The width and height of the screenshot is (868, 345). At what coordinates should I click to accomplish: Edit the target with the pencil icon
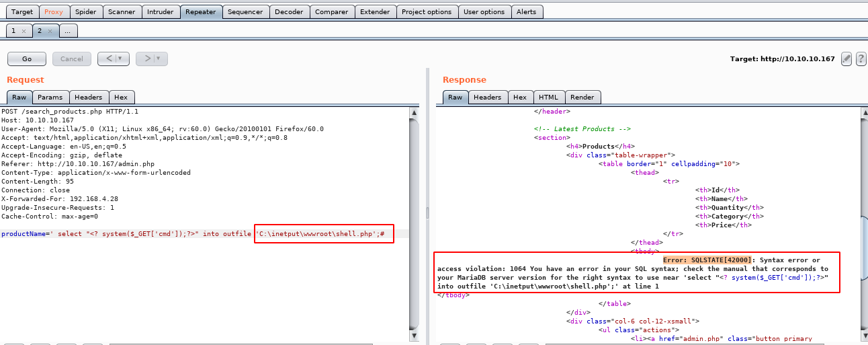(x=846, y=59)
